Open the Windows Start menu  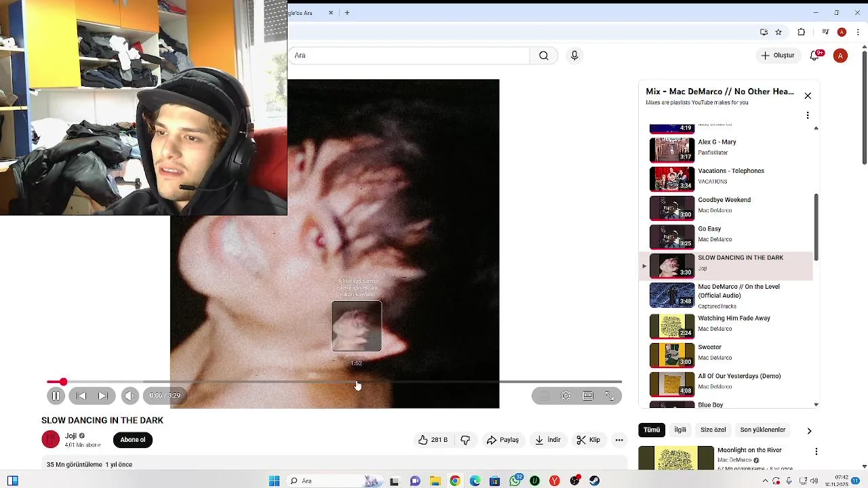[x=274, y=481]
